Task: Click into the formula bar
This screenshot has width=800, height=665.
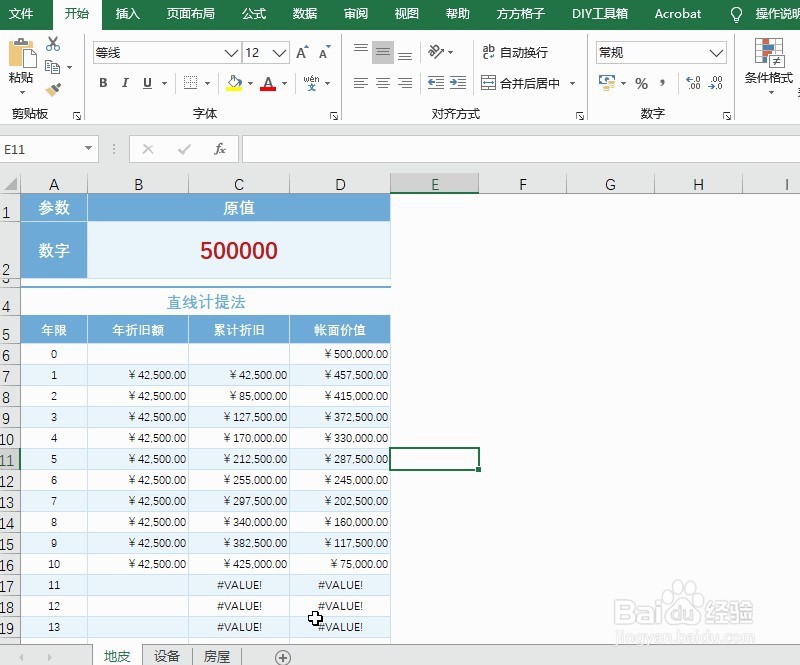Action: pyautogui.click(x=520, y=149)
